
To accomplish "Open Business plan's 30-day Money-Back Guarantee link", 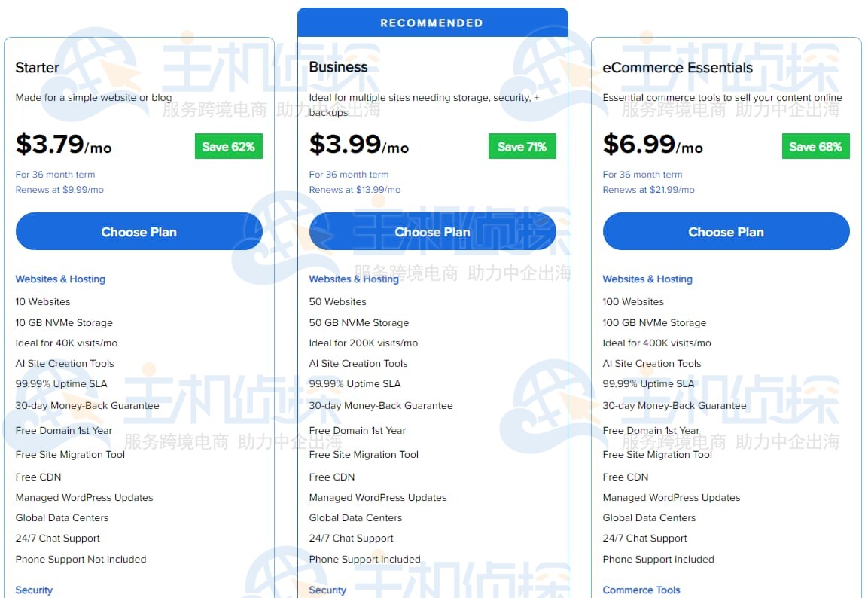I will [x=381, y=406].
